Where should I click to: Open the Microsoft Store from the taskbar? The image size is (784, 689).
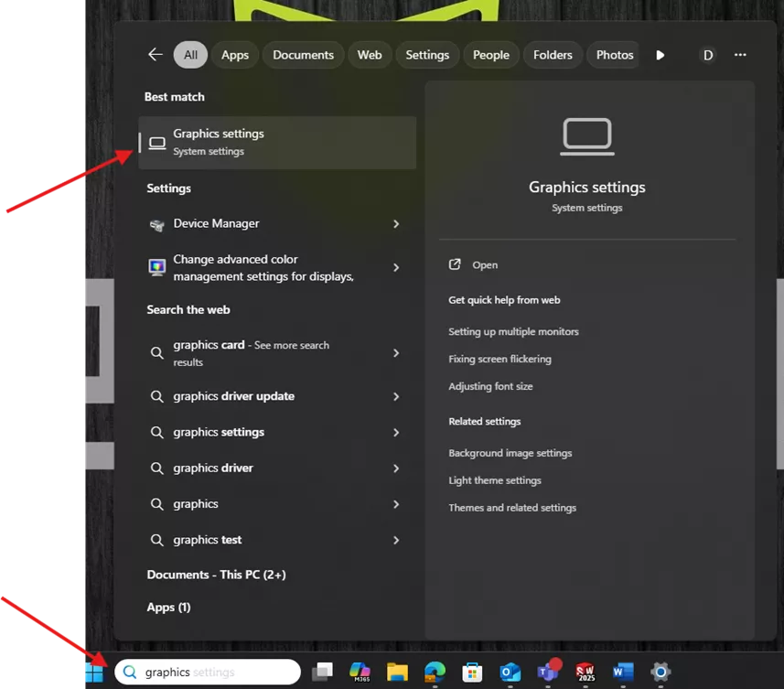pos(471,673)
